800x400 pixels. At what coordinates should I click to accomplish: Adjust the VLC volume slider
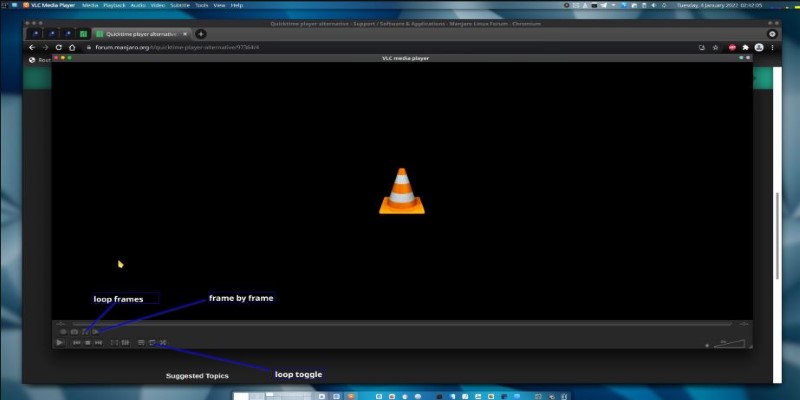(731, 344)
